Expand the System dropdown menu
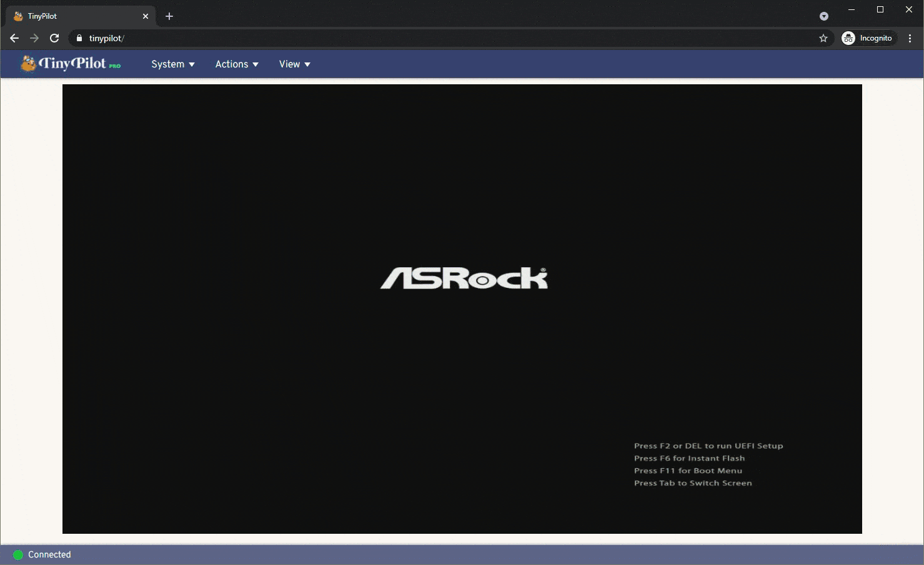This screenshot has height=565, width=924. (x=173, y=64)
